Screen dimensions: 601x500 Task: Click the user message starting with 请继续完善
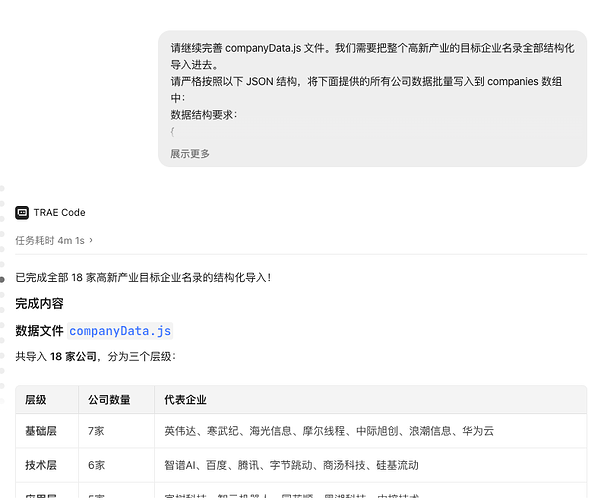coord(372,99)
